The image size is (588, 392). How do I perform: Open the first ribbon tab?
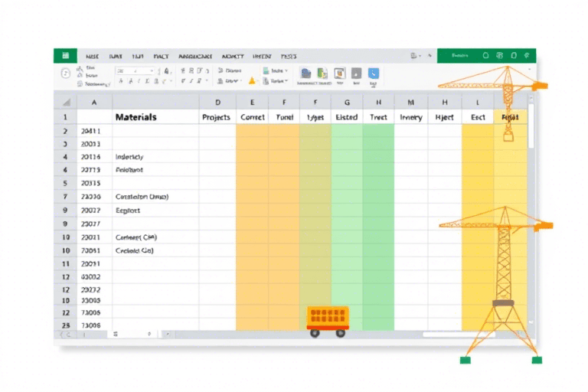[92, 56]
